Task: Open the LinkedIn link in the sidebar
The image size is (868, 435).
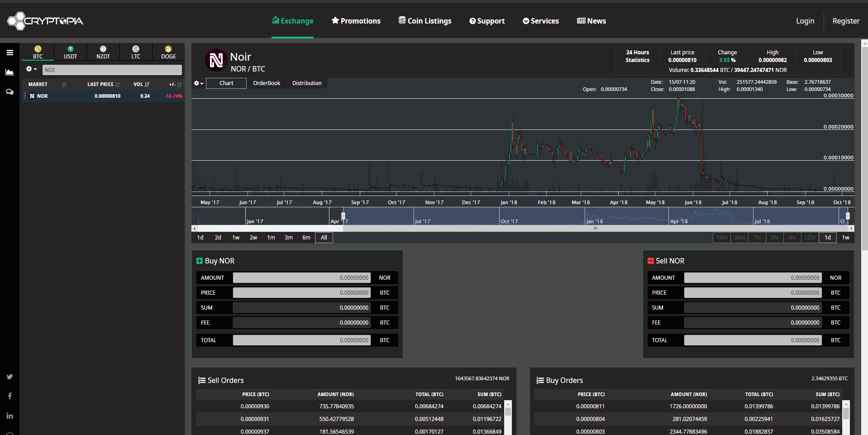Action: pos(10,416)
